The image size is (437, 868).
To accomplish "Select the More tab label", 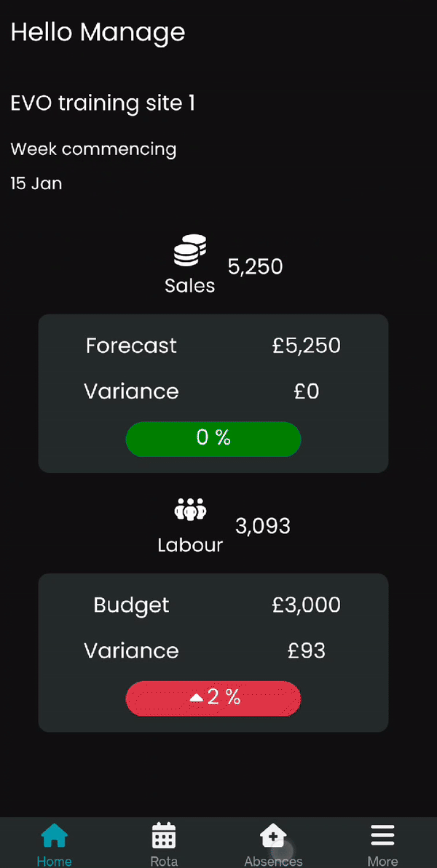I will tap(382, 861).
